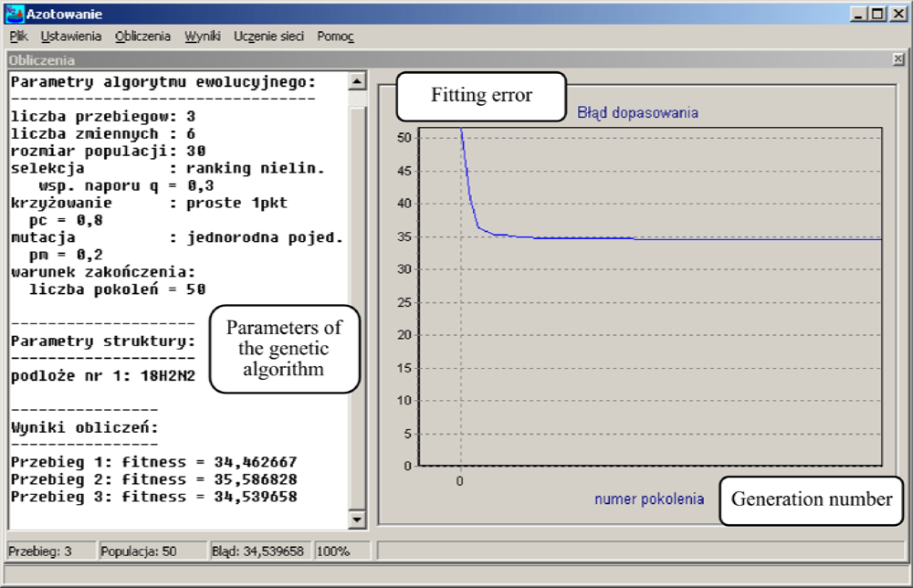The height and width of the screenshot is (588, 913).
Task: Open the Plik menu
Action: [19, 37]
